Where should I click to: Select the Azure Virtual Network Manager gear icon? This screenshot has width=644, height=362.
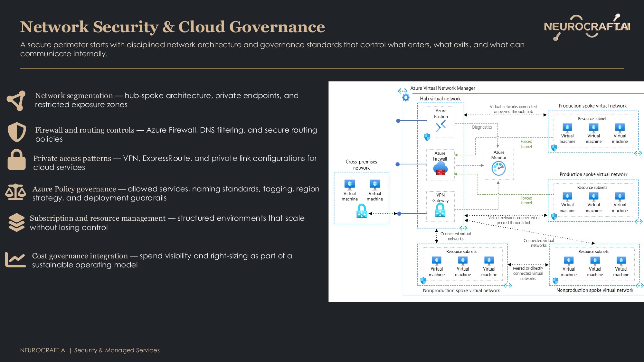click(406, 97)
